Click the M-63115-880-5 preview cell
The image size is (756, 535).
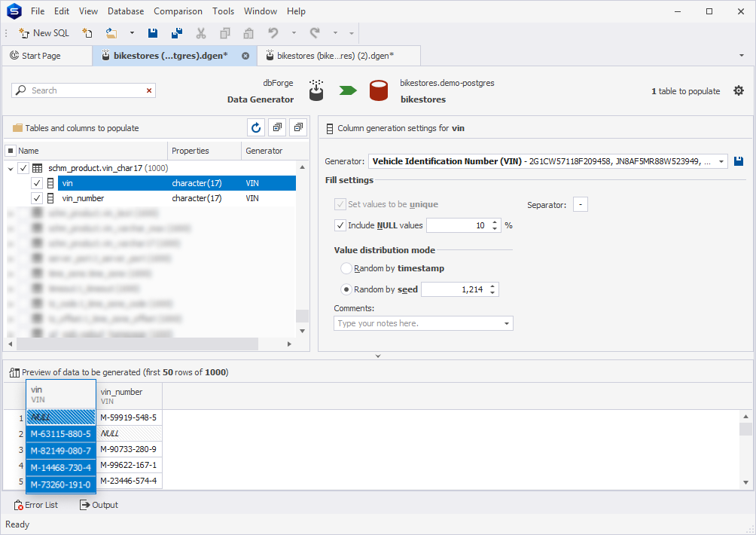[x=61, y=434]
